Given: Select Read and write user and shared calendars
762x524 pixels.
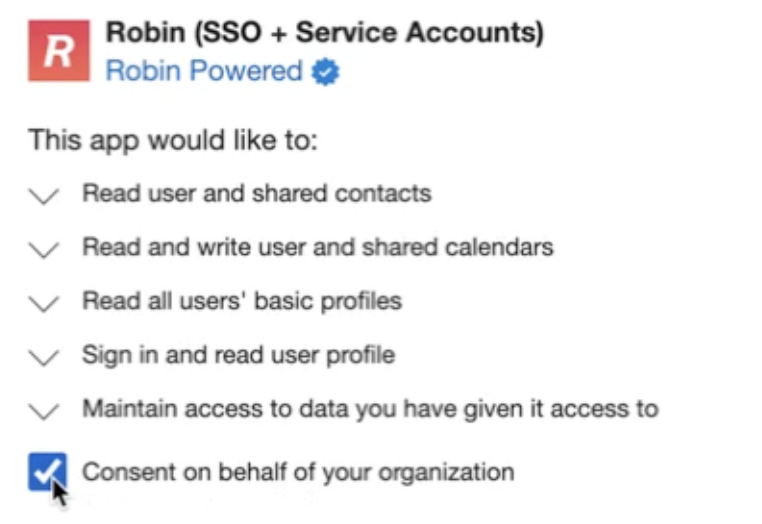Looking at the screenshot, I should tap(317, 247).
